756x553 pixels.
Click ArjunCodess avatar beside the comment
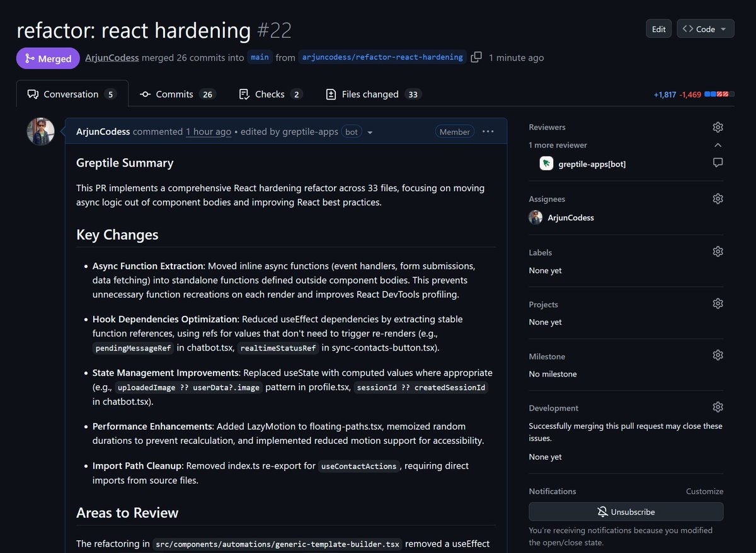pos(40,132)
